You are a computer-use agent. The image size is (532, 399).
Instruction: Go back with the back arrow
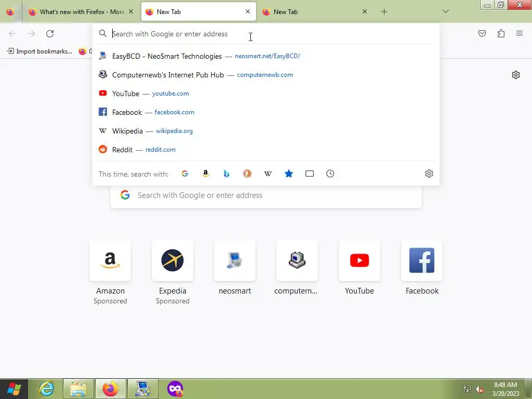point(12,34)
